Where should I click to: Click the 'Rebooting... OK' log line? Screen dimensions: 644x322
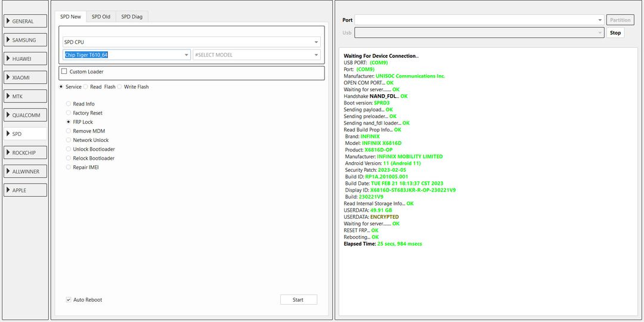point(361,237)
